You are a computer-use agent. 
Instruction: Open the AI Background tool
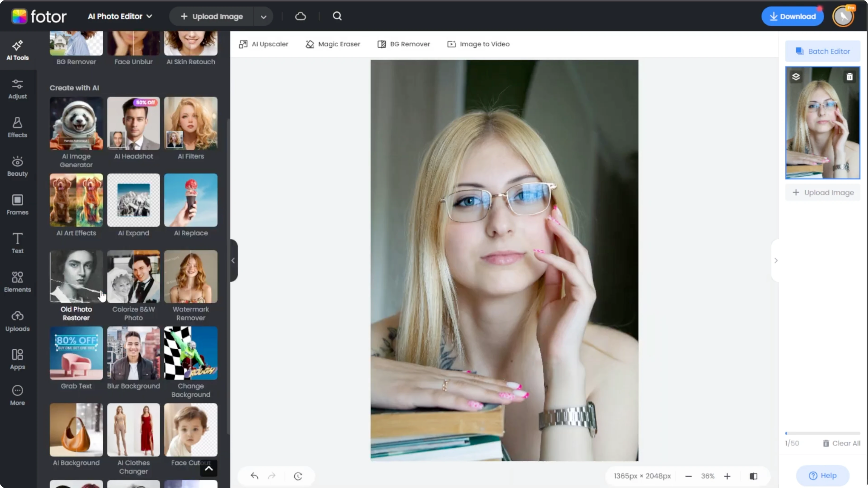pos(76,435)
